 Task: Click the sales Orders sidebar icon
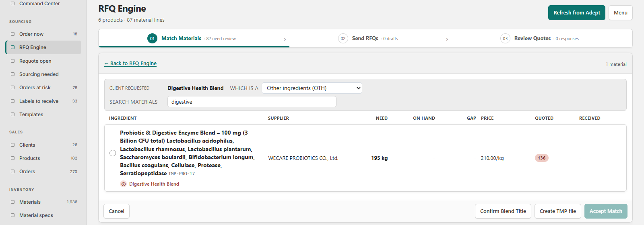(x=12, y=172)
